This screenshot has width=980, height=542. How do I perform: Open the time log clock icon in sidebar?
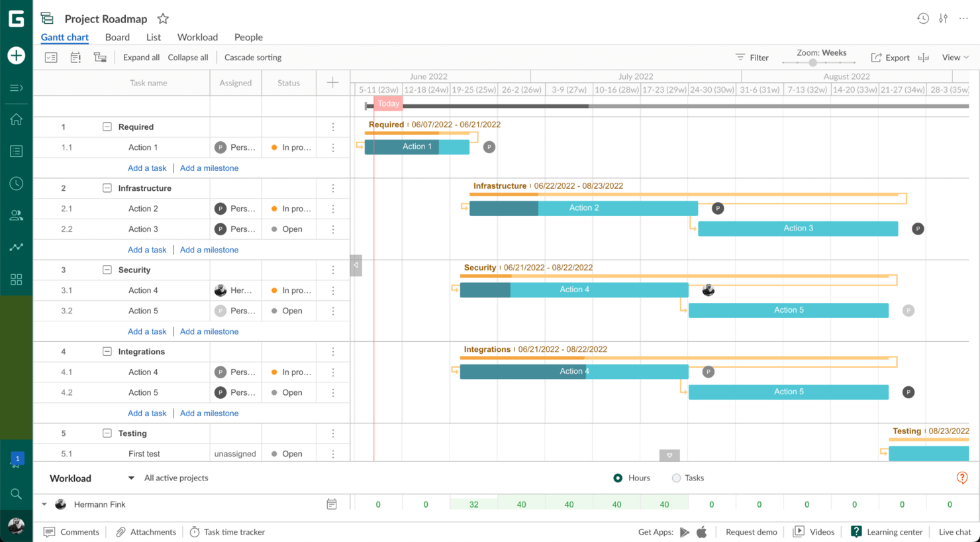coord(15,184)
